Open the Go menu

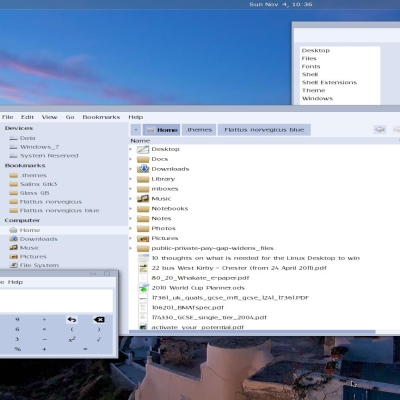click(70, 117)
